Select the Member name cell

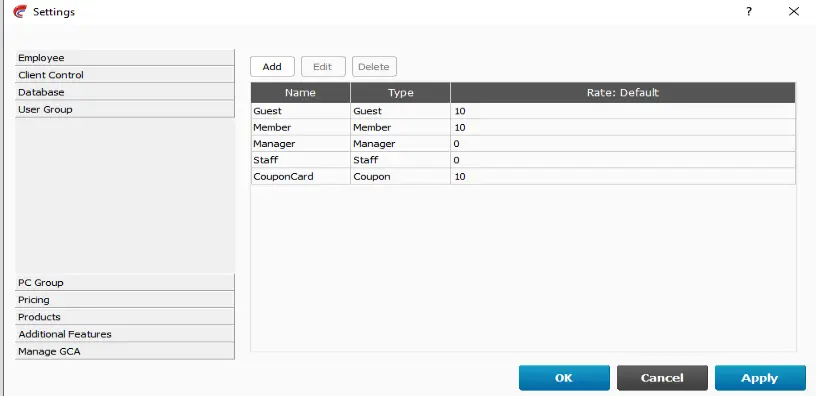tap(301, 127)
